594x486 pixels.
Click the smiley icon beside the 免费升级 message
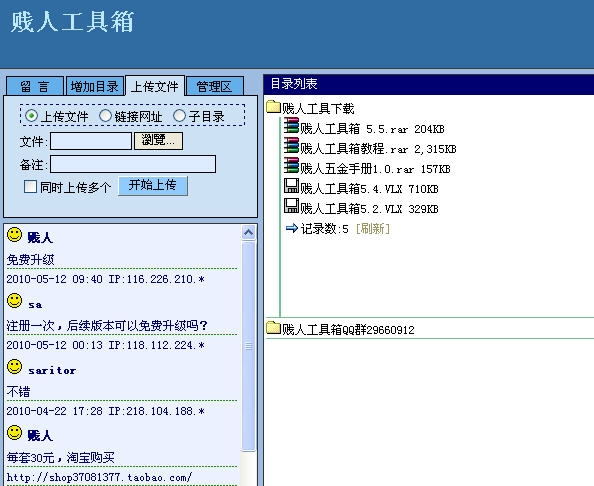tap(14, 235)
